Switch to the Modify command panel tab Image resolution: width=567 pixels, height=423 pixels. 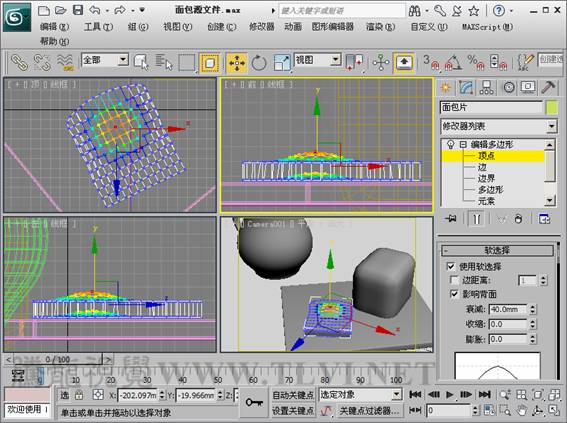[x=466, y=87]
